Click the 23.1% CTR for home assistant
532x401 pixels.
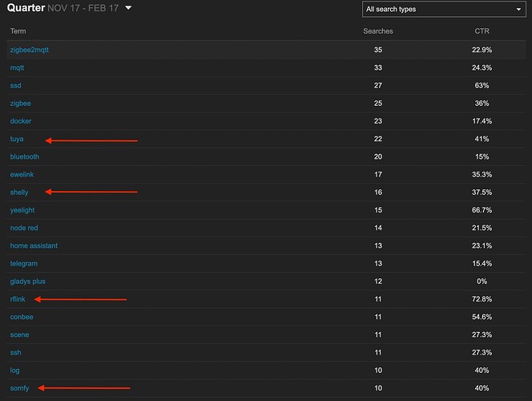tap(482, 246)
